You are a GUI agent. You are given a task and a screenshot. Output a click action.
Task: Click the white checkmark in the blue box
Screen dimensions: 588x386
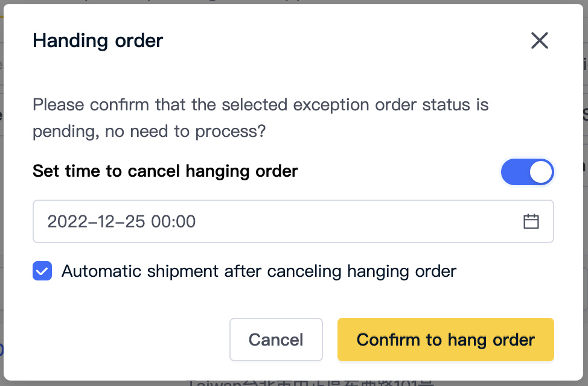point(42,271)
